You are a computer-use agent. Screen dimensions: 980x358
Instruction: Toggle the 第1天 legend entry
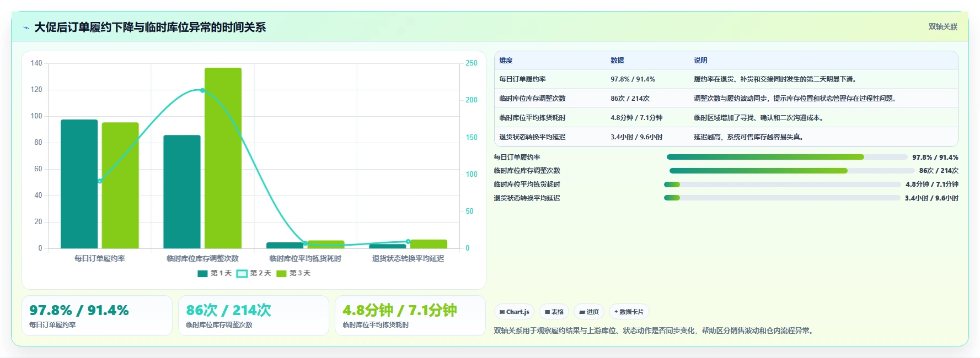[x=215, y=273]
